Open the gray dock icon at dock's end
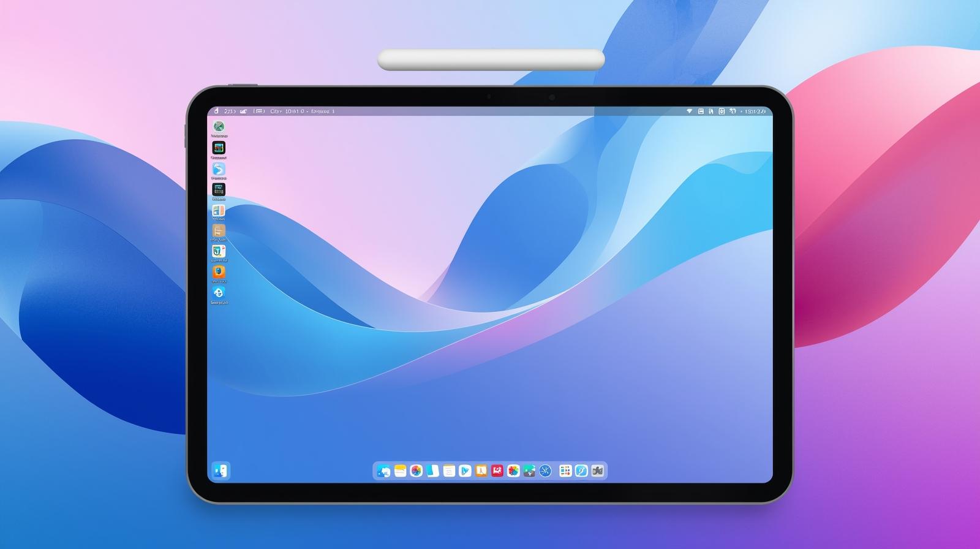Viewport: 980px width, 549px height. coord(597,471)
